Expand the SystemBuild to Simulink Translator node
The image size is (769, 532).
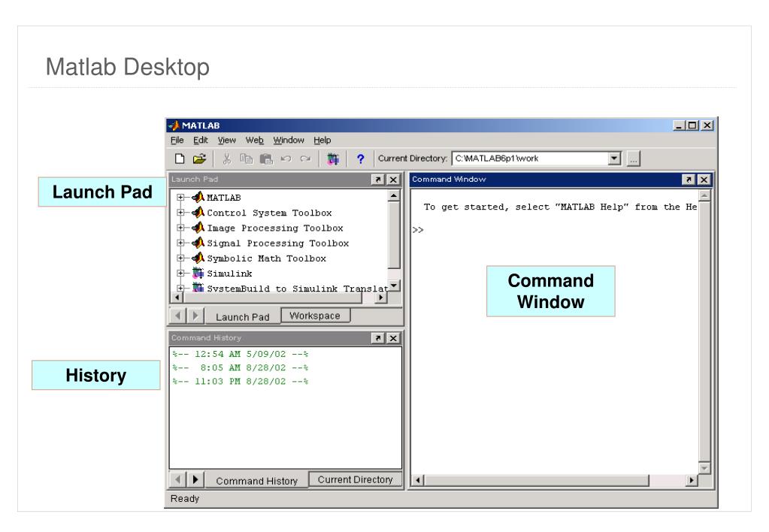point(180,289)
